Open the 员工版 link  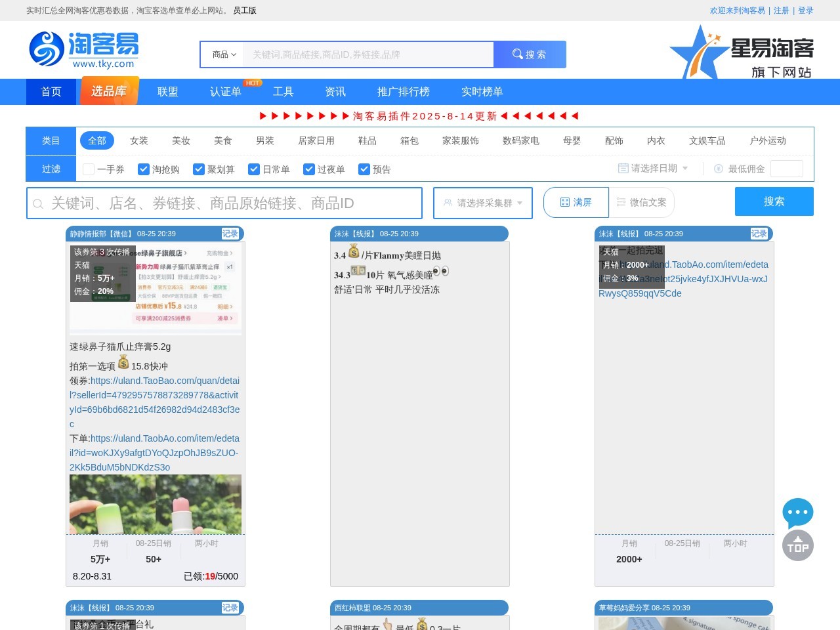coord(245,10)
